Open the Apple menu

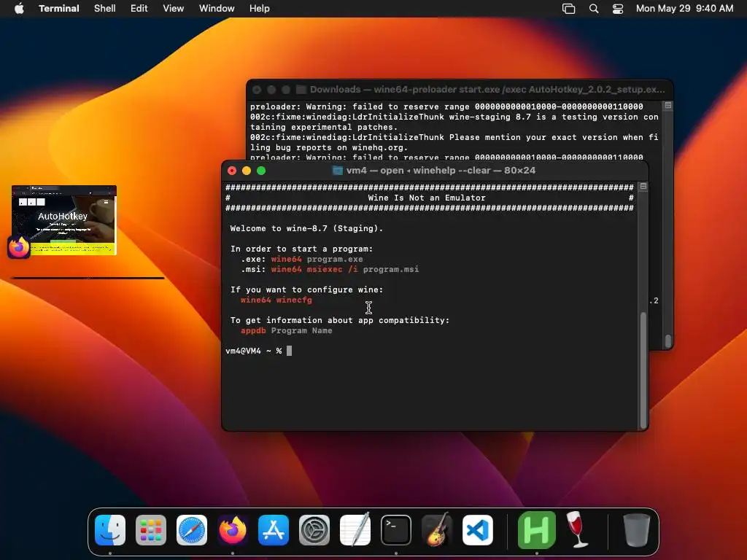[x=19, y=9]
